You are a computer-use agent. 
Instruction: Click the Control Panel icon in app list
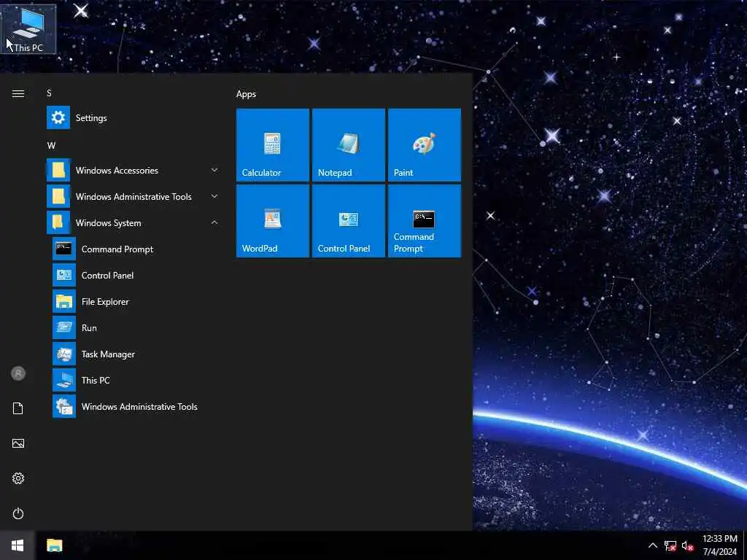point(64,275)
